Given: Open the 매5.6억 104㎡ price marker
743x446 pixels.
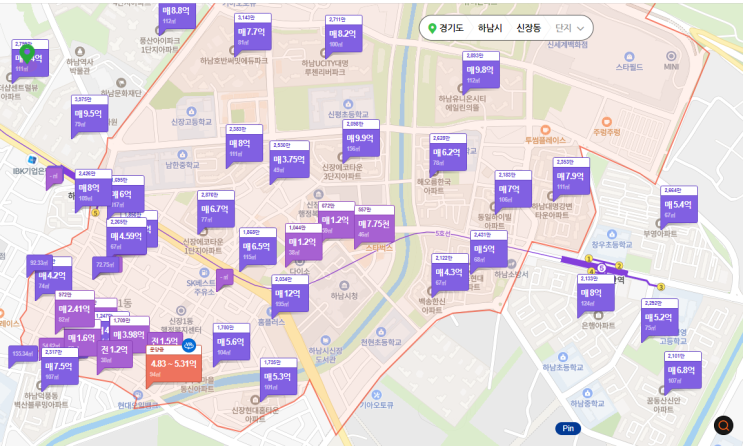Looking at the screenshot, I should (231, 343).
